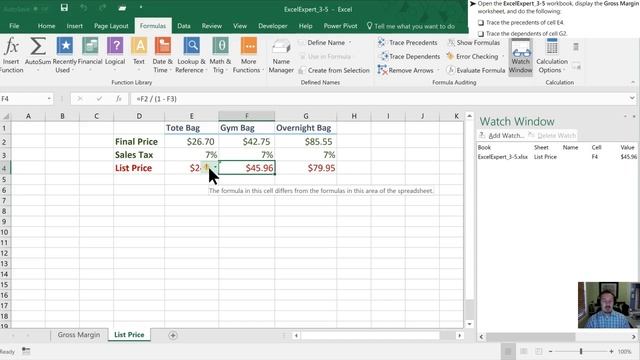Click the Select All corner button
Viewport: 640px width, 360px height.
pos(5,116)
